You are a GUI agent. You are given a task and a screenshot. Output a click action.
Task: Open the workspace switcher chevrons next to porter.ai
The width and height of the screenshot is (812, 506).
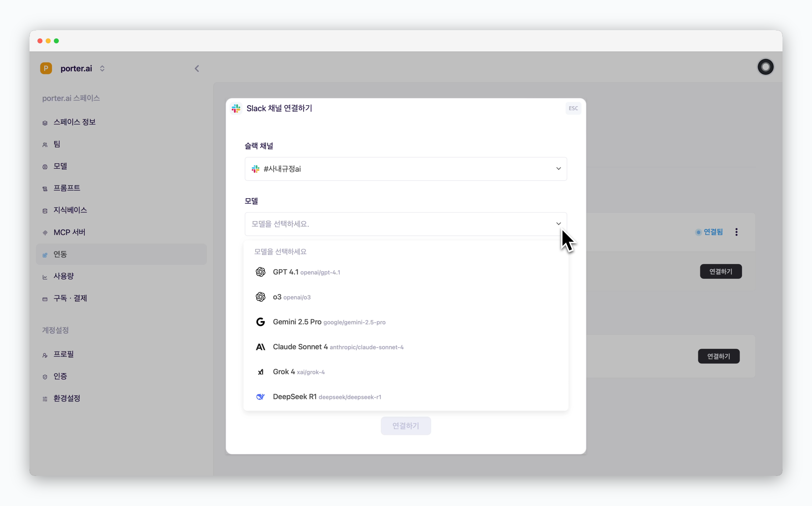pyautogui.click(x=102, y=68)
